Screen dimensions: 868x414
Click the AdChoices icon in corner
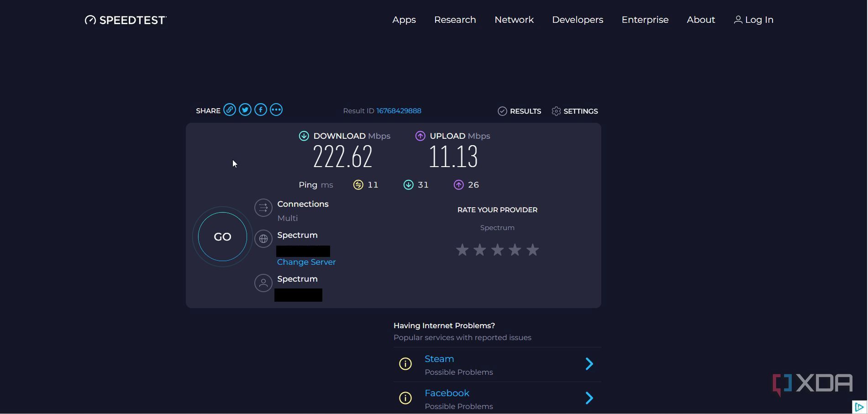(x=859, y=407)
